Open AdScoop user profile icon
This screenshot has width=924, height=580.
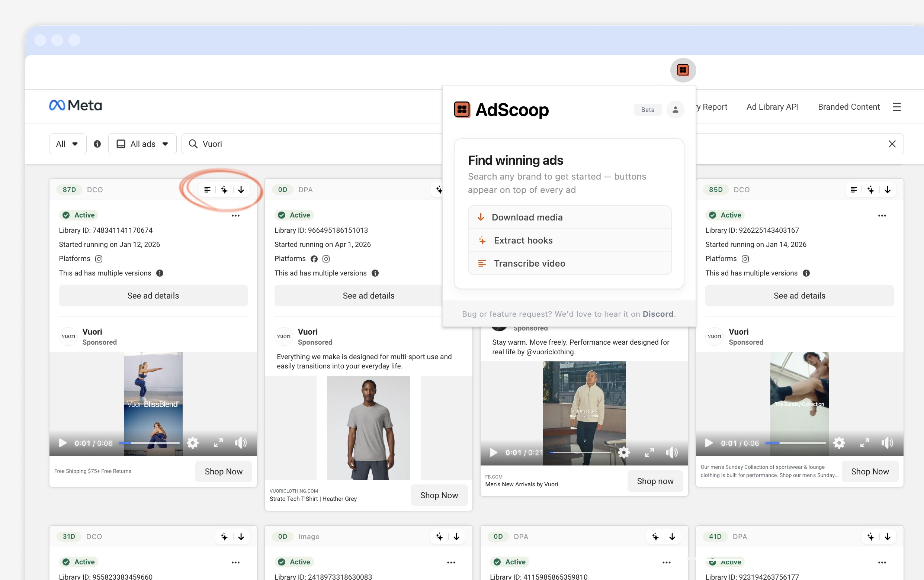coord(676,110)
